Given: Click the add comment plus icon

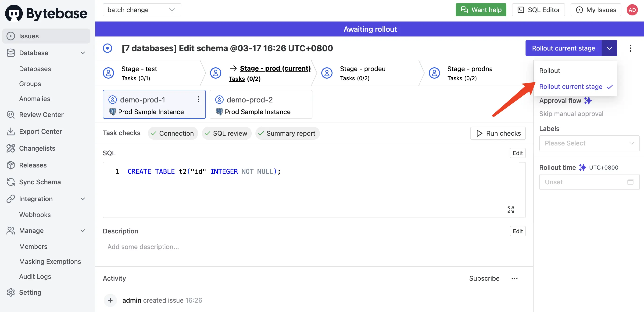Looking at the screenshot, I should (110, 300).
